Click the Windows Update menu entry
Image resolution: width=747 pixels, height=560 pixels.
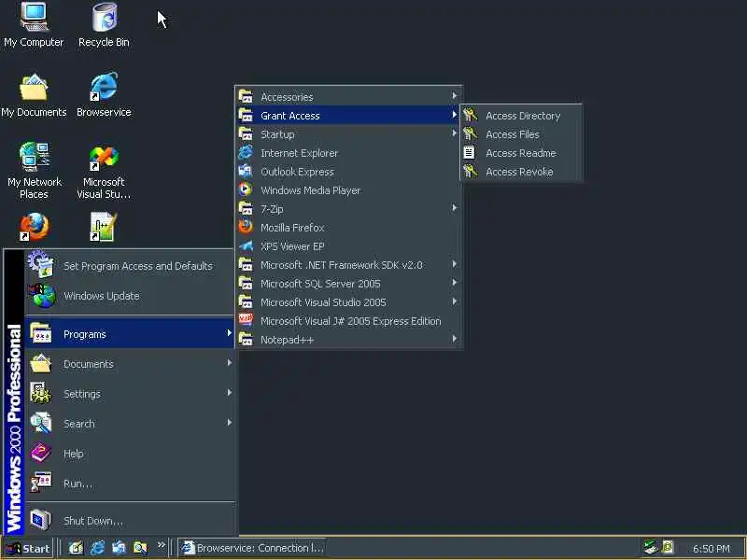pyautogui.click(x=130, y=296)
